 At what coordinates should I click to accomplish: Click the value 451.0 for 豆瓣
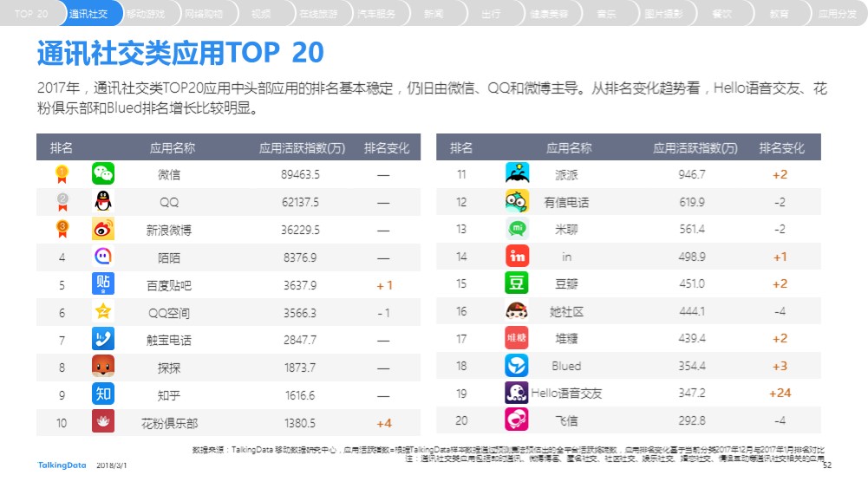click(692, 283)
